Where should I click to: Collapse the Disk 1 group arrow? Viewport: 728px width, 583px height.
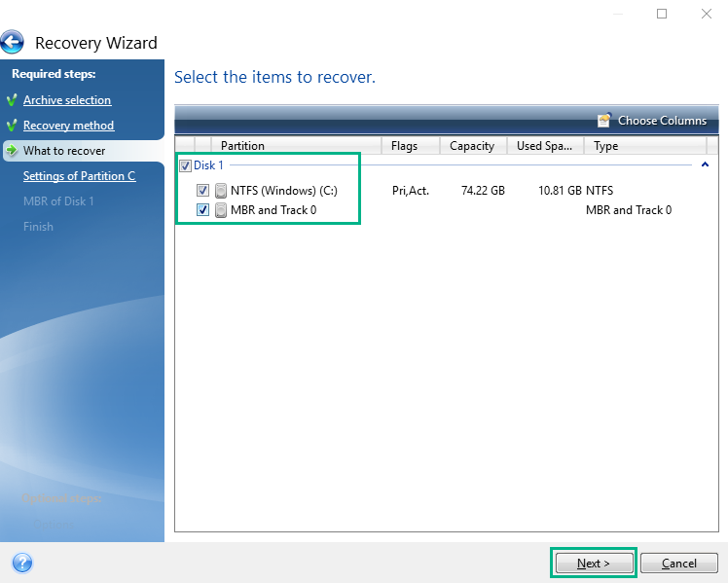pyautogui.click(x=705, y=164)
